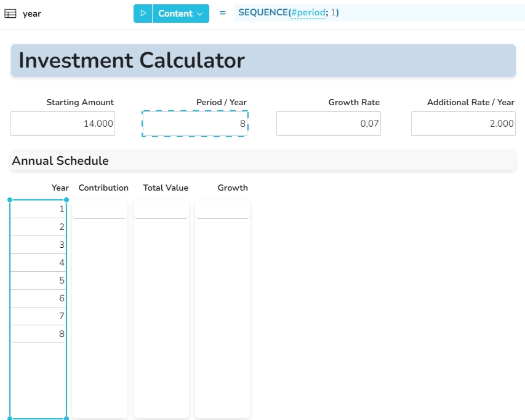Viewport: 525px width, 420px height.
Task: Click the SEQUENCE formula bar
Action: pos(400,13)
